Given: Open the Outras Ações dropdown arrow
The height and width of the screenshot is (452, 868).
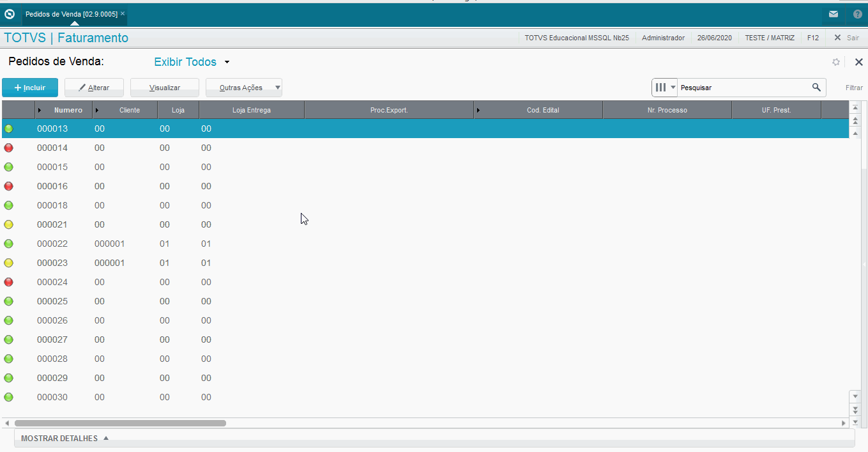Looking at the screenshot, I should point(277,88).
